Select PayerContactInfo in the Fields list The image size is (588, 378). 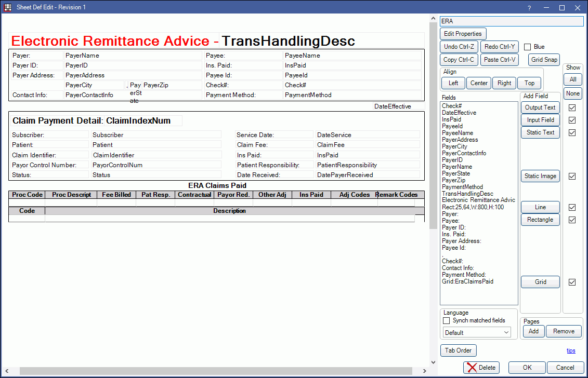point(464,153)
